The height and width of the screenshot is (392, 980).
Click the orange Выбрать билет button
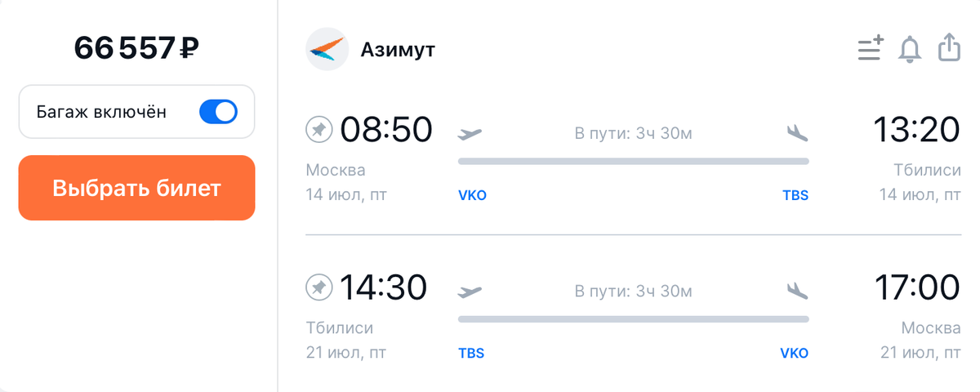137,188
